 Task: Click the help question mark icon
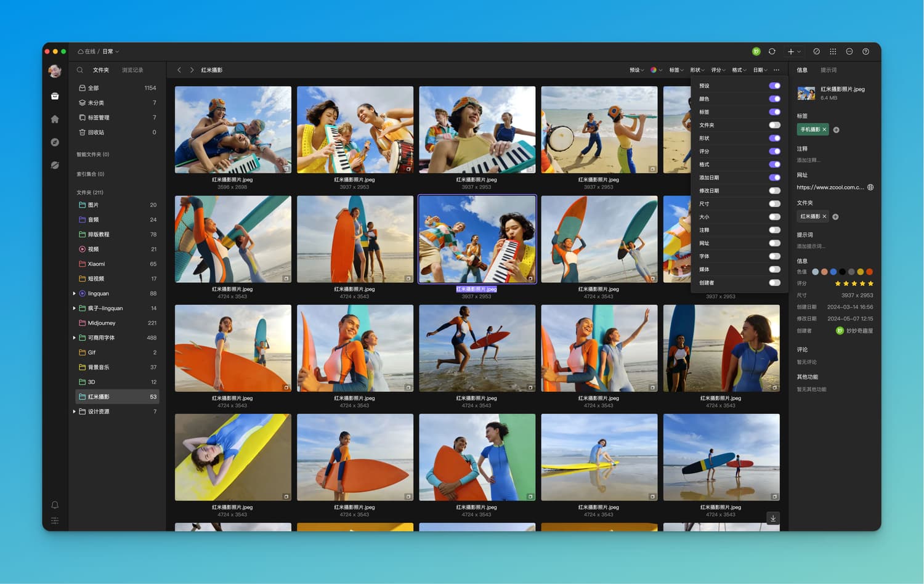click(x=865, y=52)
